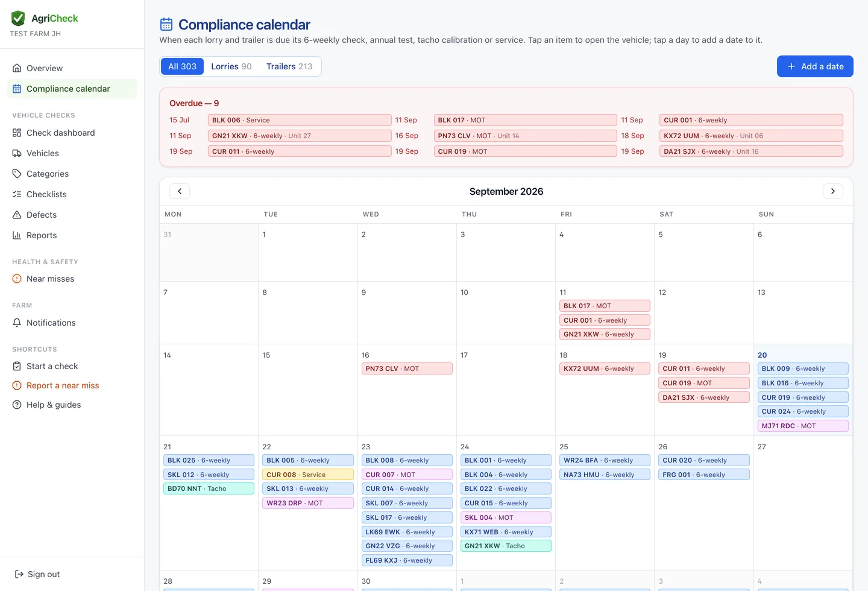Screen dimensions: 868x591
Task: Click the Sign out arrow icon
Action: [x=19, y=574]
